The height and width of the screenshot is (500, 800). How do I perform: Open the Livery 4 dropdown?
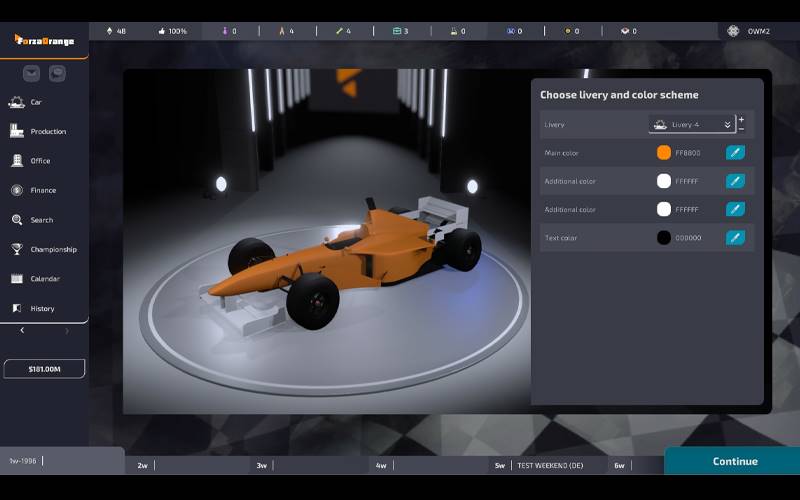click(x=691, y=125)
